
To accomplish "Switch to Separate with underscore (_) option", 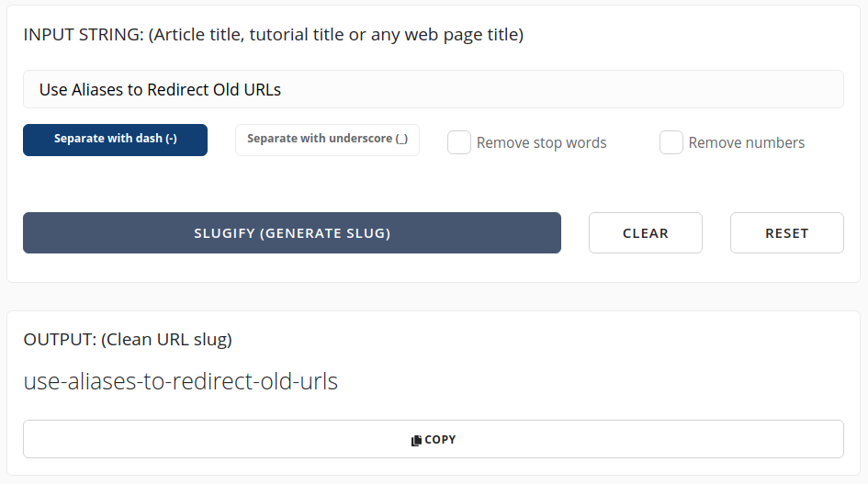I will click(x=327, y=140).
